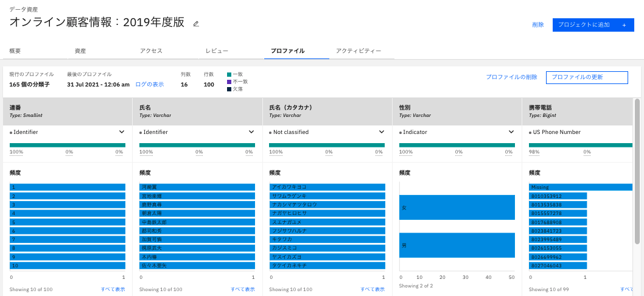Click the 行数 value 100

point(209,84)
